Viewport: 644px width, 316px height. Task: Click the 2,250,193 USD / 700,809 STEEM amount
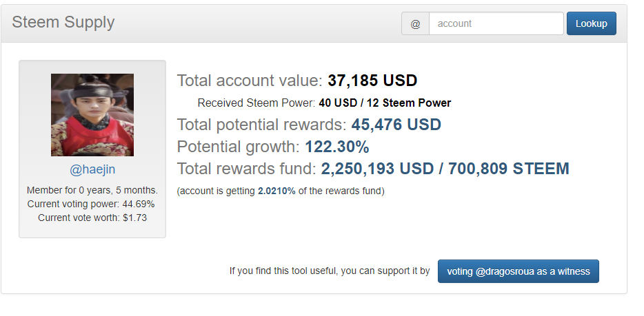445,168
